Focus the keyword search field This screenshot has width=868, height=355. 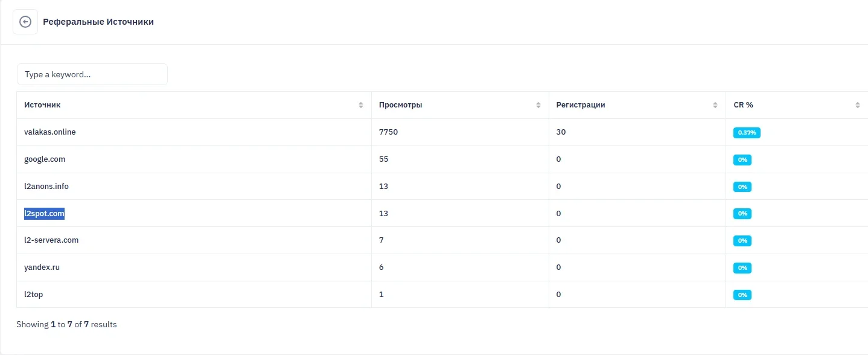pos(92,74)
